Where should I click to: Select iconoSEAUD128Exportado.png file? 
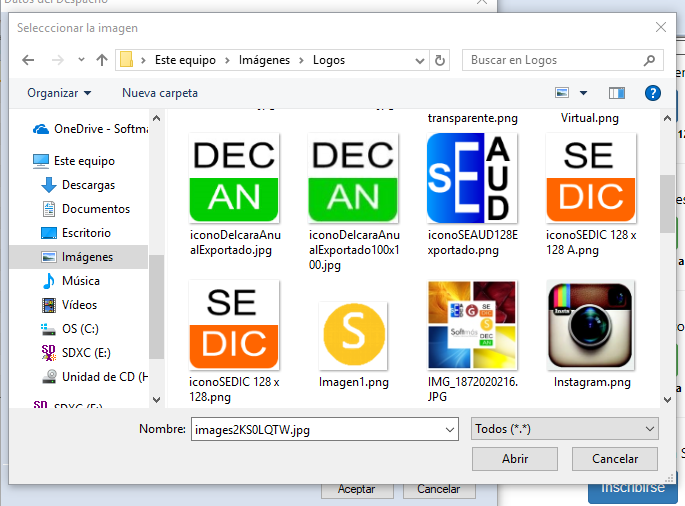pyautogui.click(x=472, y=180)
